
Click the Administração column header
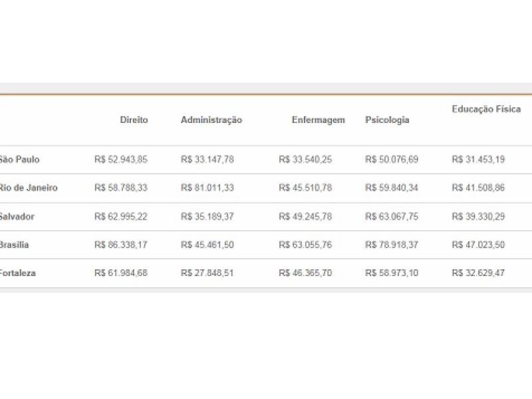click(x=211, y=120)
